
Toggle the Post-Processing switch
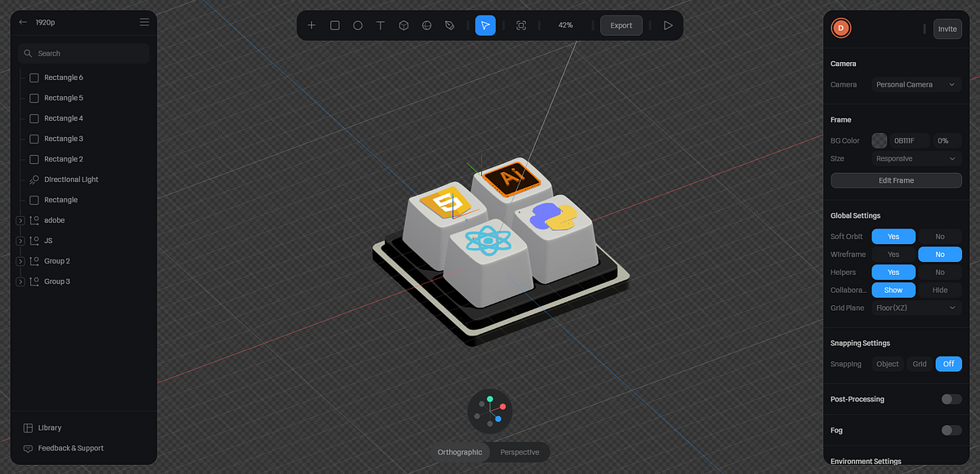[x=950, y=399]
